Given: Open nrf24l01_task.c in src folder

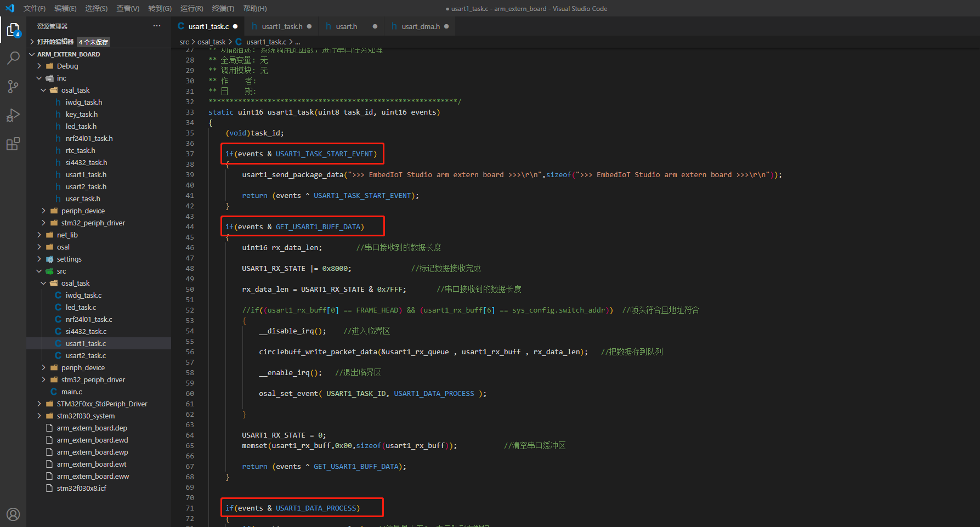Looking at the screenshot, I should coord(89,320).
